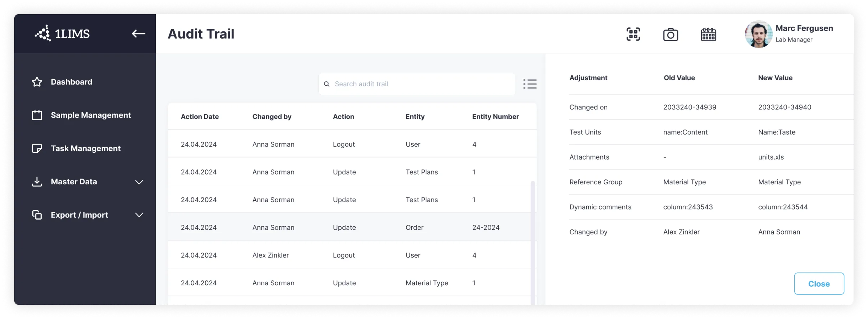The image size is (868, 319).
Task: Click the Test Units adjustment label
Action: click(x=585, y=132)
